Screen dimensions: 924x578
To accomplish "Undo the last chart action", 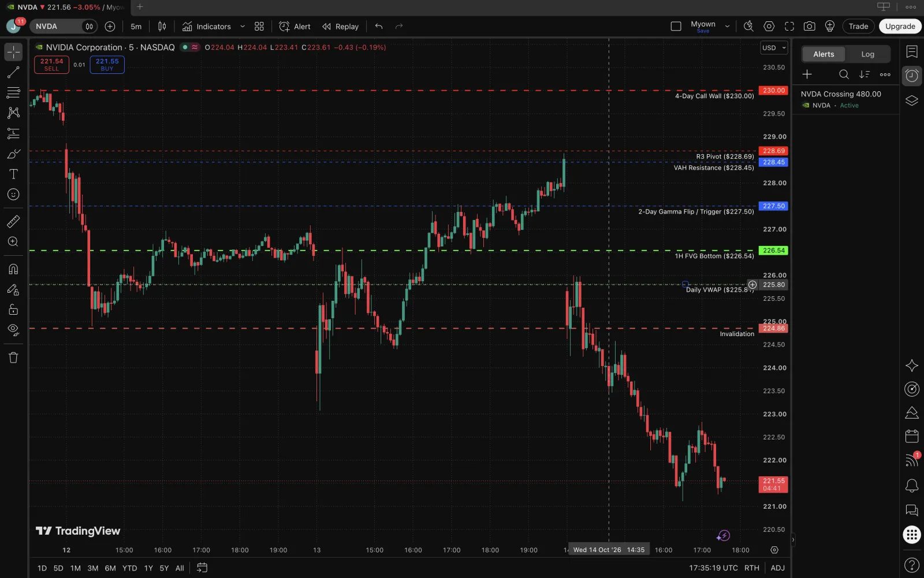I will point(379,27).
